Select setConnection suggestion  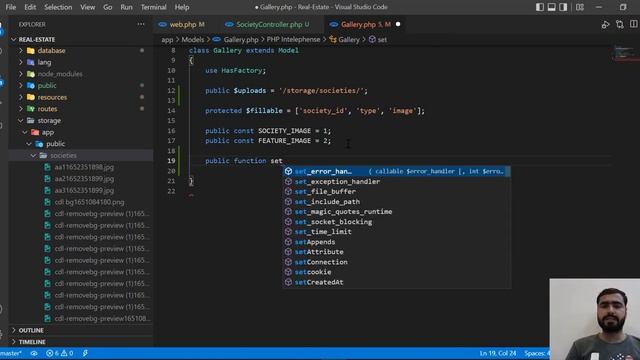pos(396,262)
